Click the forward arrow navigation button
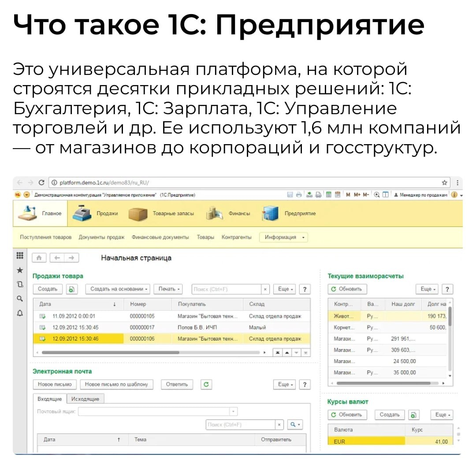 click(x=71, y=258)
